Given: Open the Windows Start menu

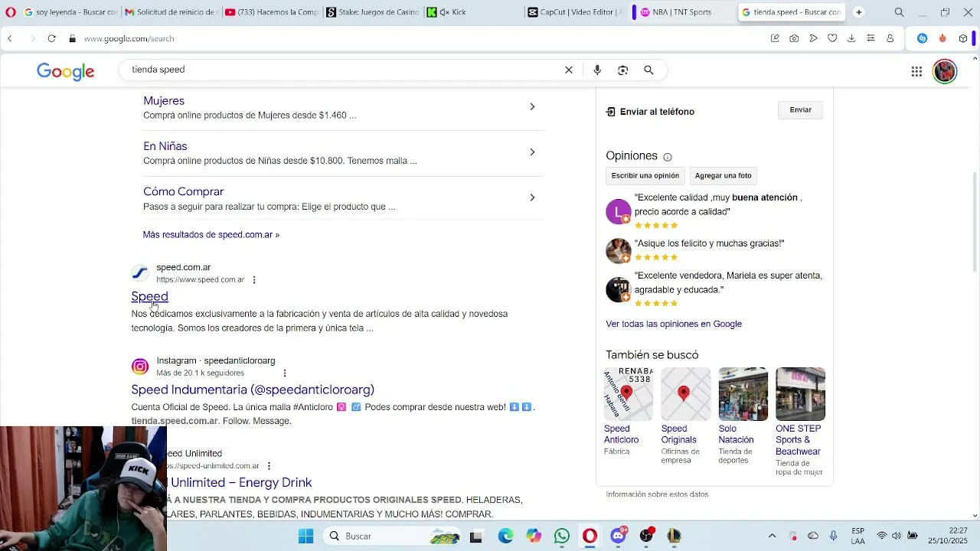Looking at the screenshot, I should (x=306, y=536).
